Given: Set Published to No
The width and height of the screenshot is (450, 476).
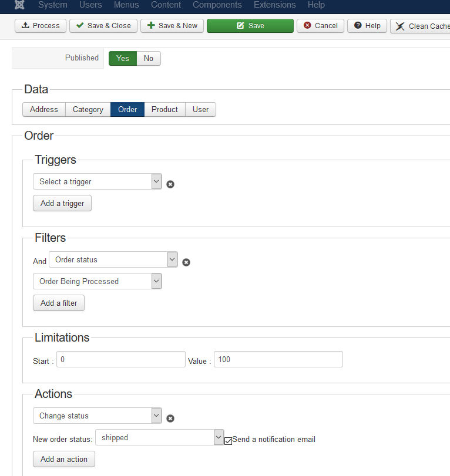Looking at the screenshot, I should [149, 58].
